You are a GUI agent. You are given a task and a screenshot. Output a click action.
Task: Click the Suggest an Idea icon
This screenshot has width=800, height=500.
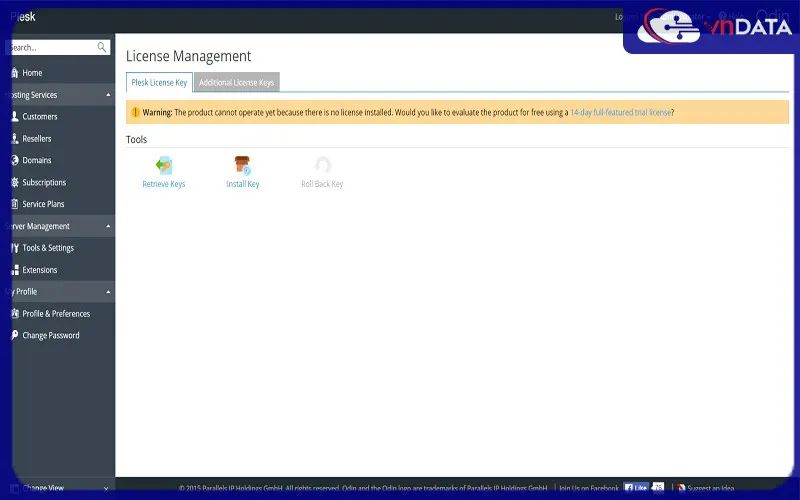click(x=681, y=488)
